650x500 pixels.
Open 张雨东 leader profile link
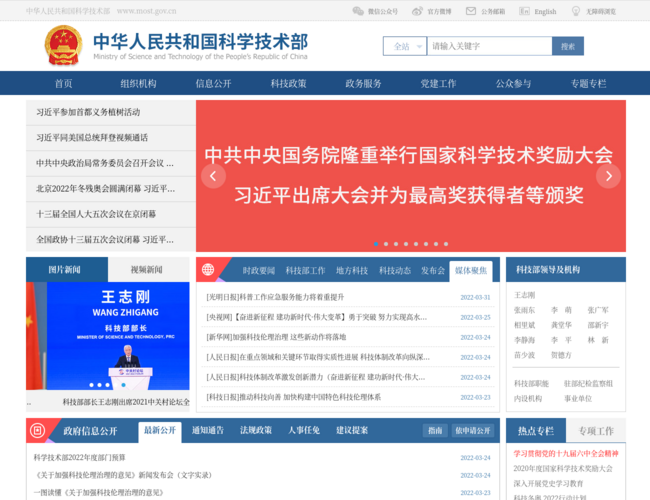coord(524,310)
